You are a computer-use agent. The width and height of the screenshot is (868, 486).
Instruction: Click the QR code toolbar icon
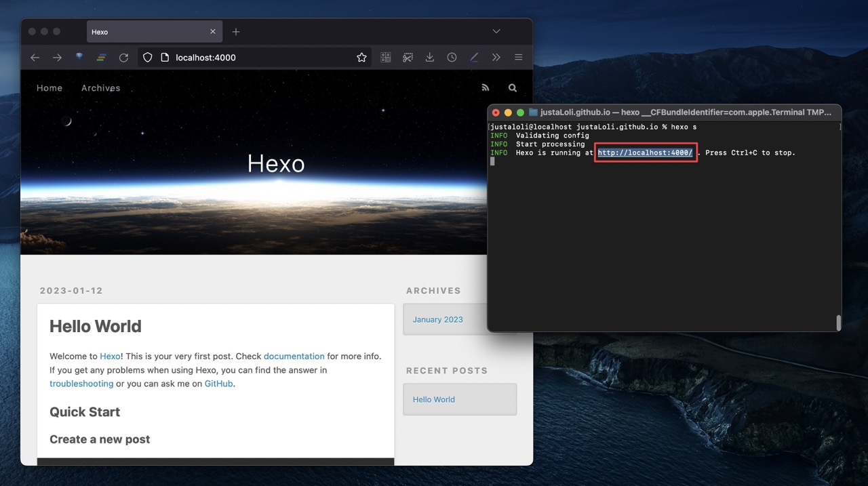coord(386,58)
